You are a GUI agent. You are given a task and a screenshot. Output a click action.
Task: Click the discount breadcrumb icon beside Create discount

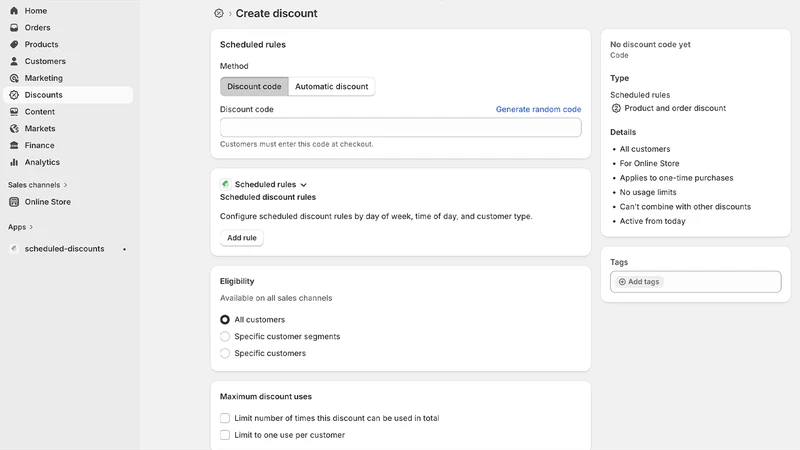click(219, 13)
